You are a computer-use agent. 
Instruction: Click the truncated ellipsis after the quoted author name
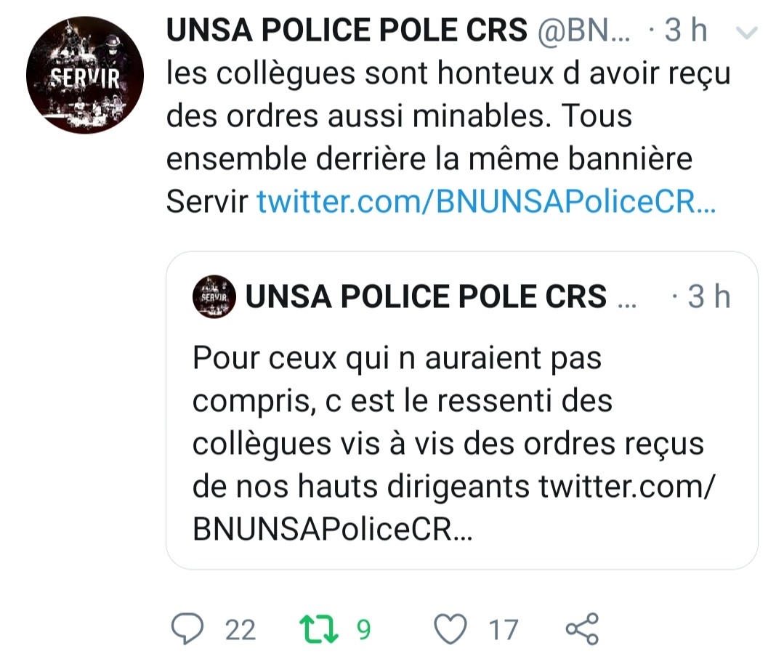pos(625,298)
